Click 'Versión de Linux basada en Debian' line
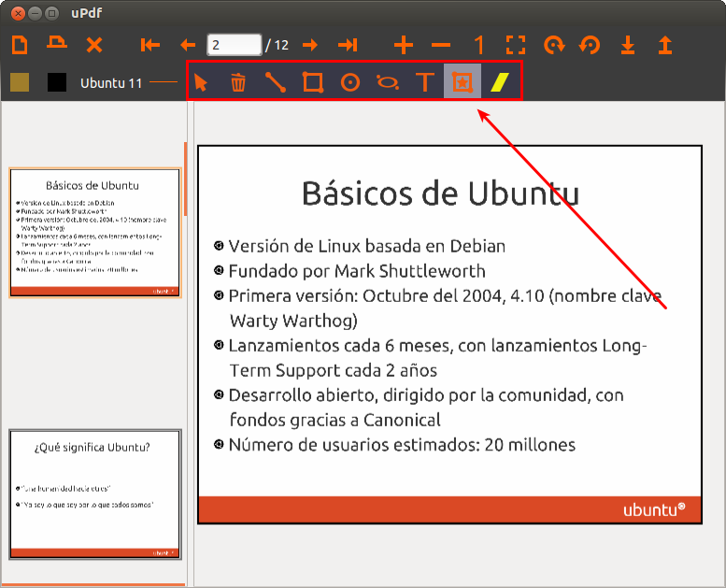726x588 pixels. pyautogui.click(x=366, y=246)
